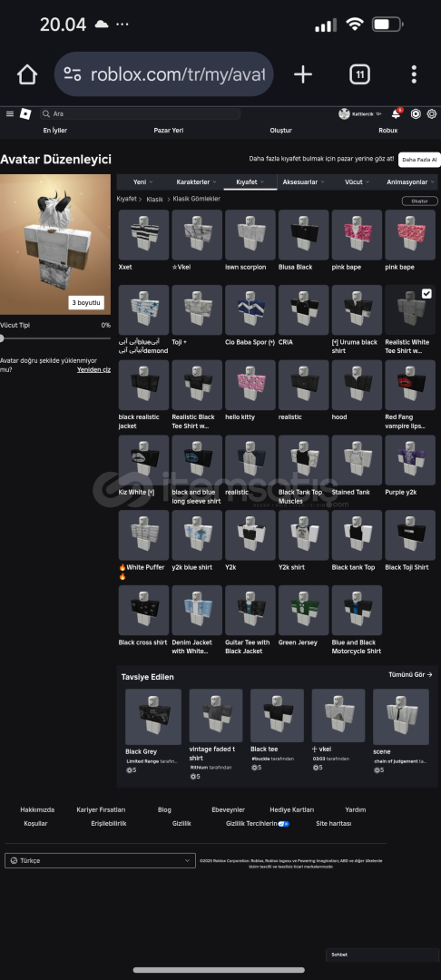Click the Roblox logo icon
Image resolution: width=441 pixels, height=980 pixels.
click(25, 113)
